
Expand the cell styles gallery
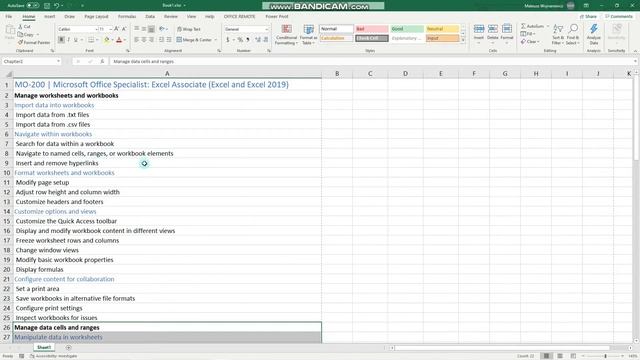(x=463, y=40)
